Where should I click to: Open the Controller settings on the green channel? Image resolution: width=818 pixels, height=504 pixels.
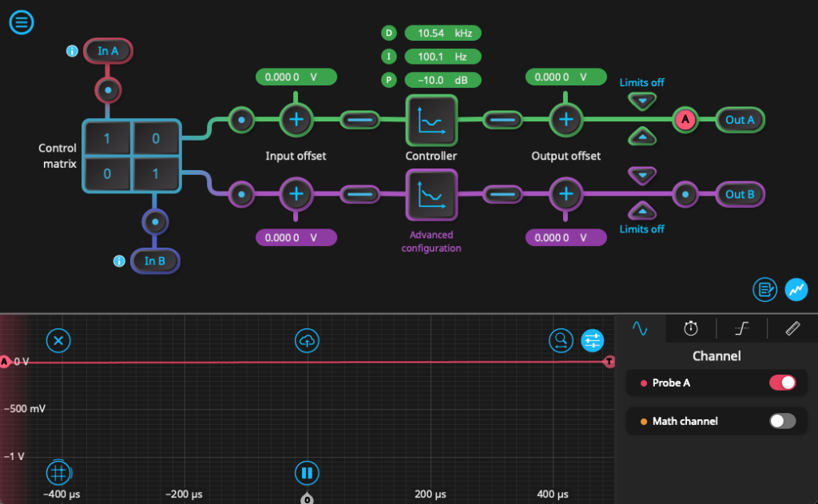[431, 120]
